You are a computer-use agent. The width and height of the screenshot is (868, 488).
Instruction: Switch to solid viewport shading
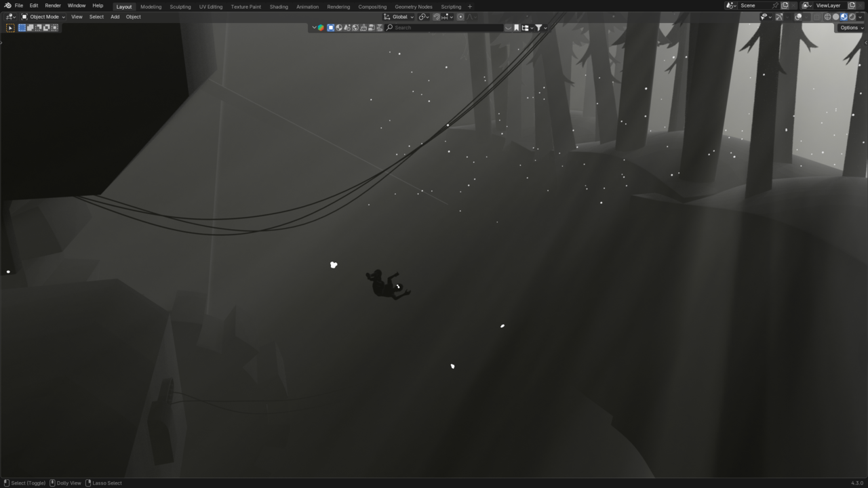(836, 17)
